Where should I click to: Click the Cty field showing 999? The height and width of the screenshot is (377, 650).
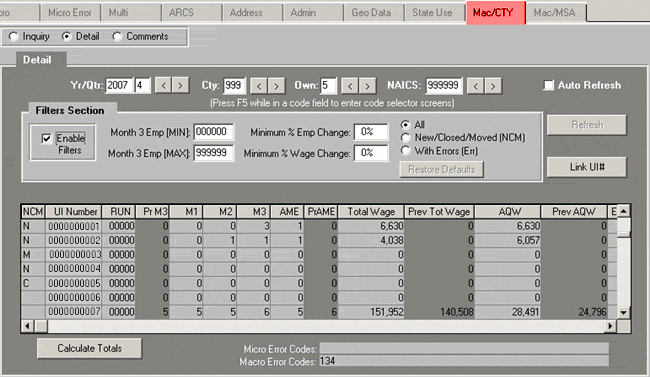(234, 86)
